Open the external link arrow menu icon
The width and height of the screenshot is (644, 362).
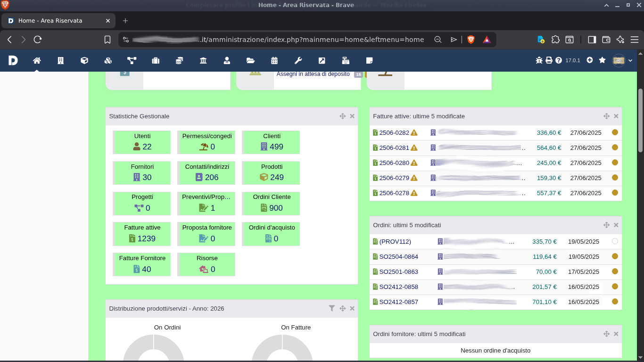click(x=322, y=60)
